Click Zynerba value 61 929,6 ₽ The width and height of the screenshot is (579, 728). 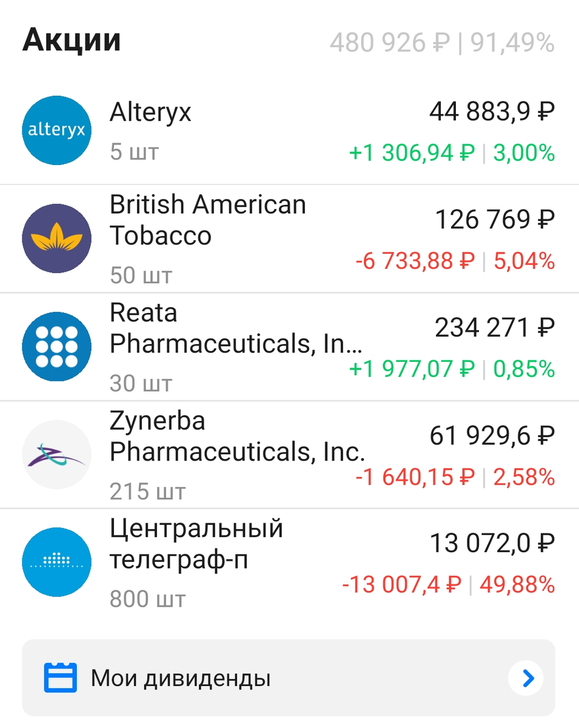pyautogui.click(x=492, y=436)
